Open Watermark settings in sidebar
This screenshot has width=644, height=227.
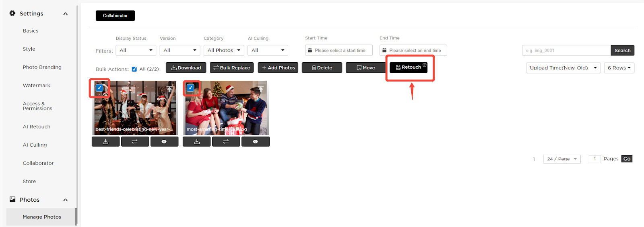(37, 86)
